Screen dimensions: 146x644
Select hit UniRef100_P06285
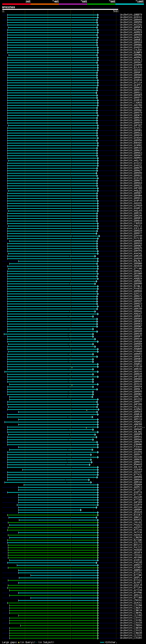tap(131, 563)
